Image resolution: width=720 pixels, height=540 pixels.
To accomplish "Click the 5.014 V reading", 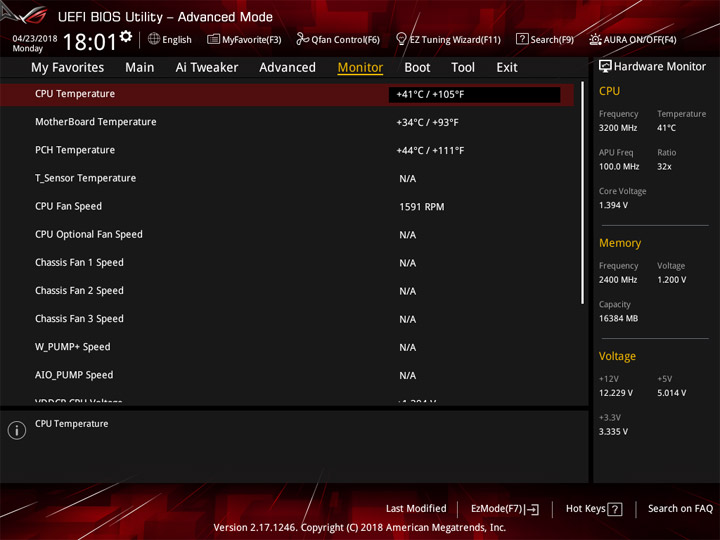I will click(671, 393).
